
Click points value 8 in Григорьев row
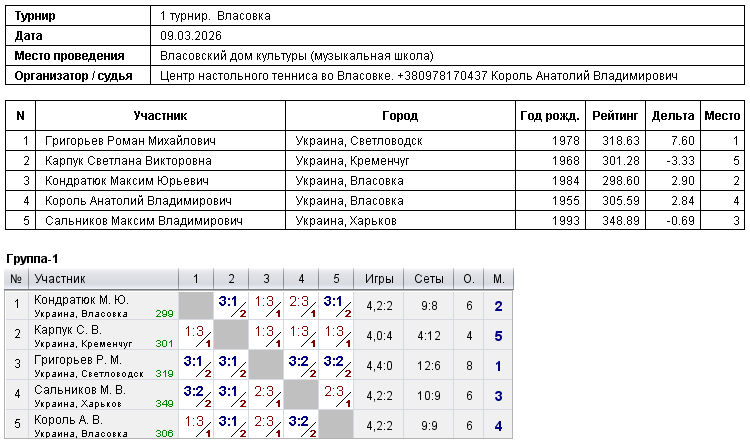click(x=469, y=366)
